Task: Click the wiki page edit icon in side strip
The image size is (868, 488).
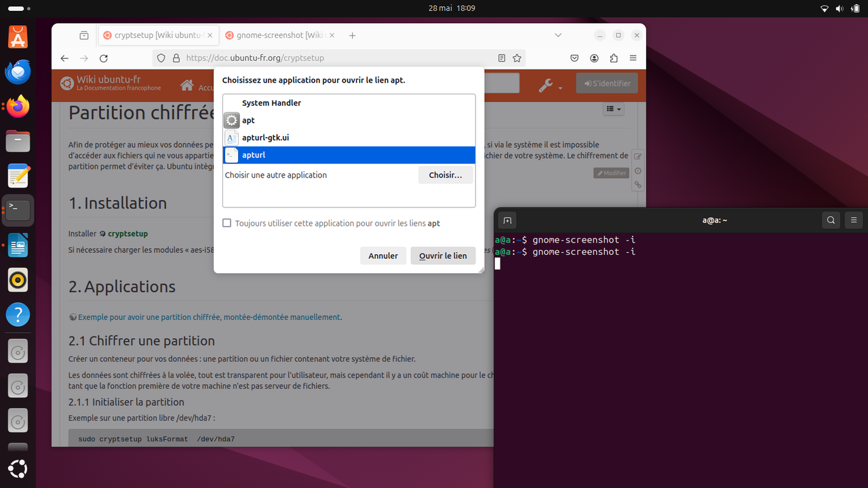Action: pyautogui.click(x=638, y=157)
